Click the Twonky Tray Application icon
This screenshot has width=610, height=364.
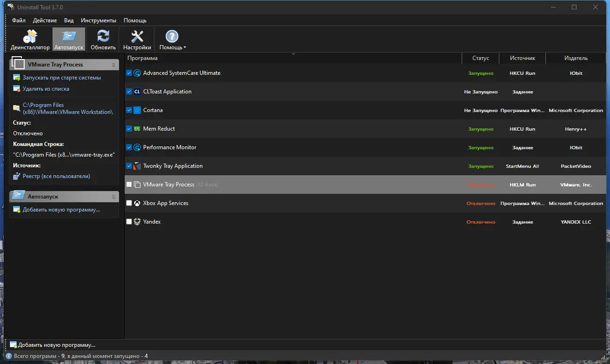click(x=137, y=166)
